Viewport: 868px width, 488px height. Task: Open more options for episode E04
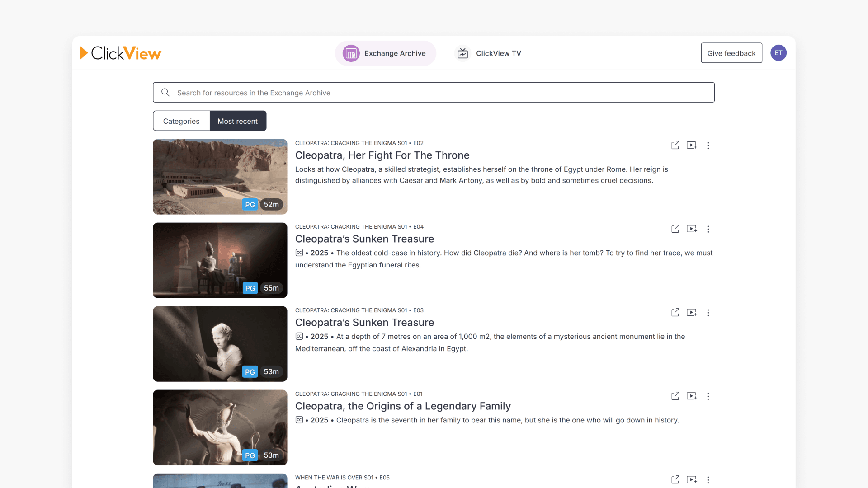point(708,229)
